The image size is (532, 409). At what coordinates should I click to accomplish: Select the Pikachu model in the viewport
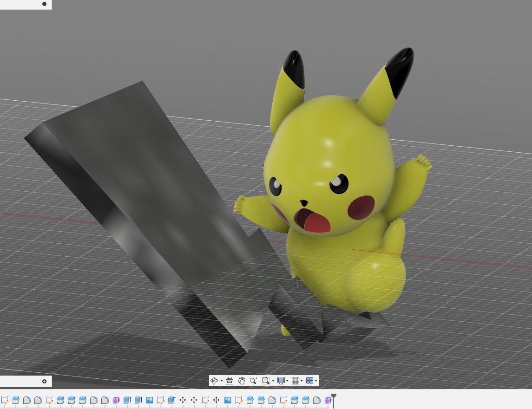pos(333,190)
